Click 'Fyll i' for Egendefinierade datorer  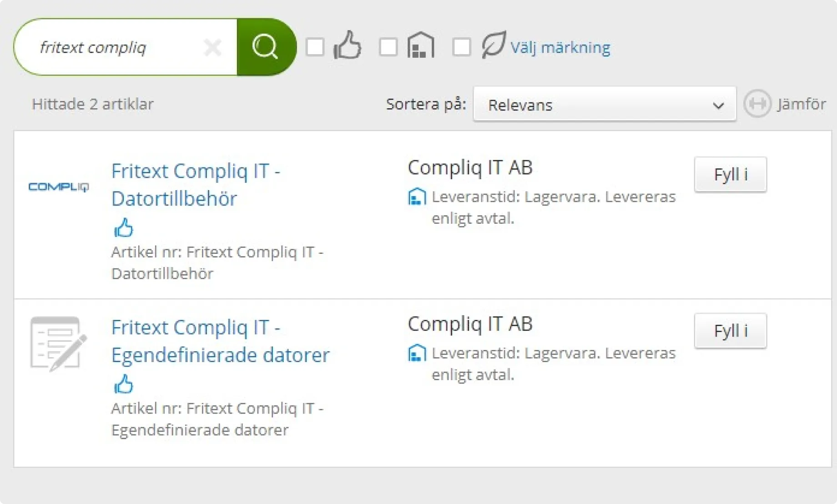(x=731, y=331)
